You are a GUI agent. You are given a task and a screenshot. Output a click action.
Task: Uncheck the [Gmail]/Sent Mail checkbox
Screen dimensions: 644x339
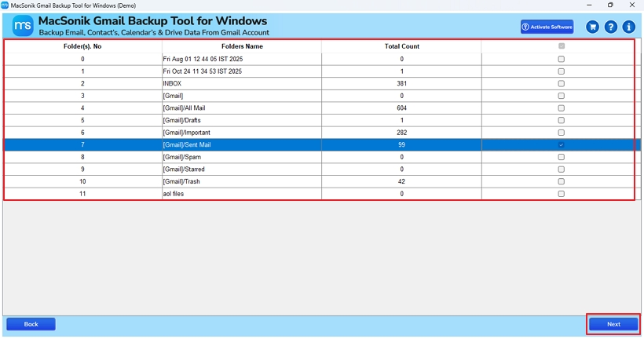click(x=561, y=145)
